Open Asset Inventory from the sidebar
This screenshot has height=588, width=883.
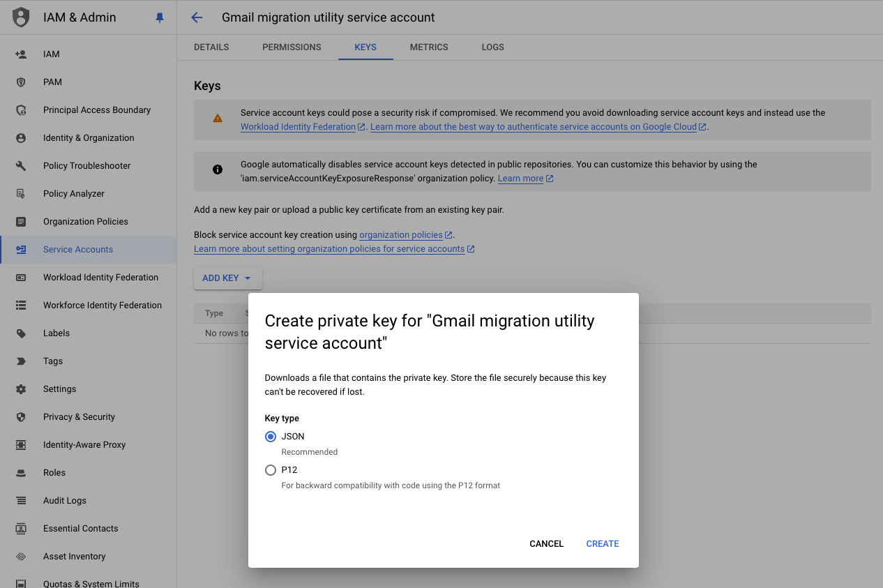click(x=89, y=556)
